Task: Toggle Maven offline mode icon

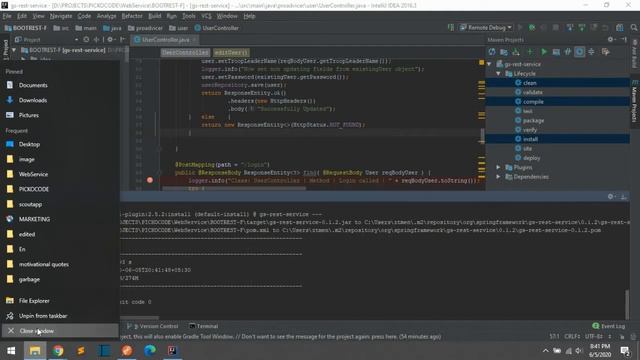Action: click(568, 52)
